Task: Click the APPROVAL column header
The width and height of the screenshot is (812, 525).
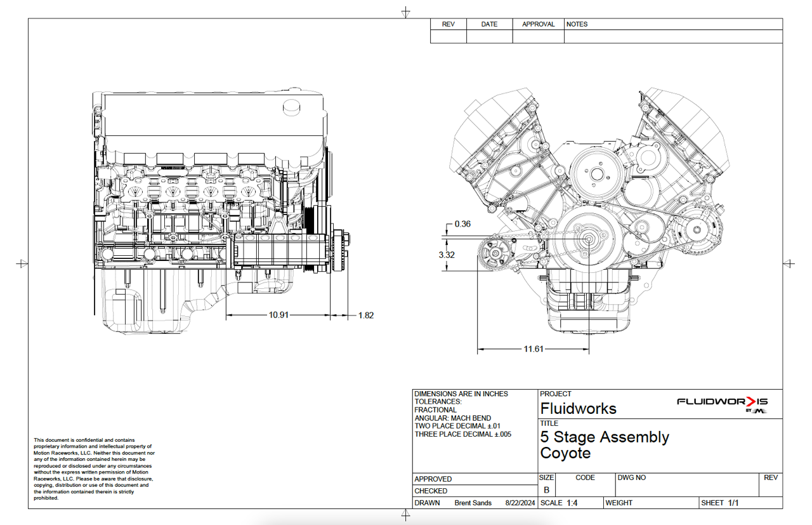Action: click(x=539, y=24)
